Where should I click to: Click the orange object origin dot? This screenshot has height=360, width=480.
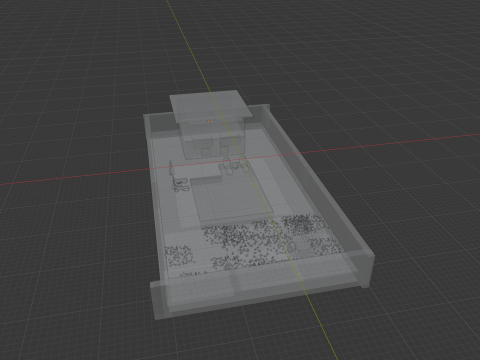(x=209, y=121)
